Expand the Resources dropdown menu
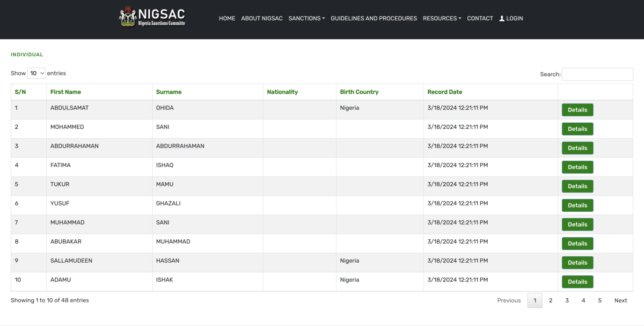Viewport: 644px width, 326px height. (x=442, y=18)
